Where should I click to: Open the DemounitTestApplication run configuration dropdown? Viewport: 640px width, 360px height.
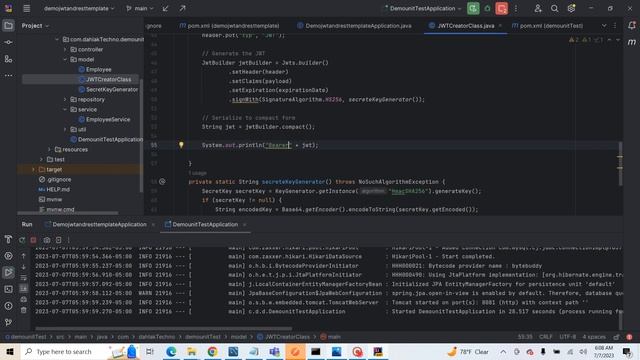click(423, 8)
